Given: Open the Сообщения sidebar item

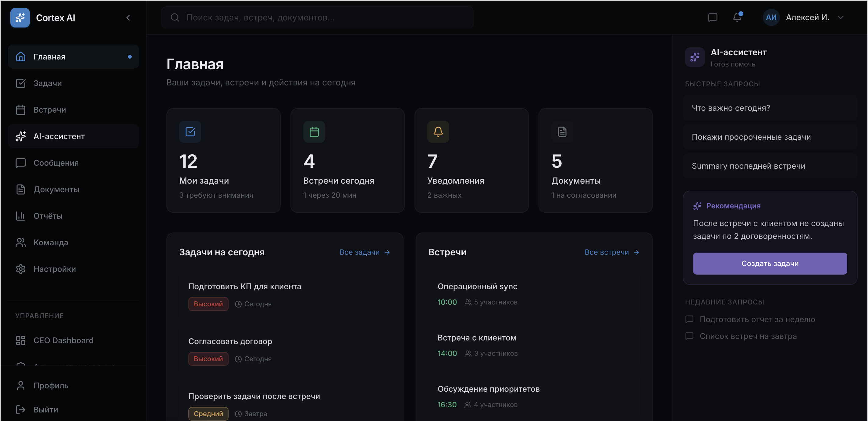Looking at the screenshot, I should pyautogui.click(x=73, y=163).
